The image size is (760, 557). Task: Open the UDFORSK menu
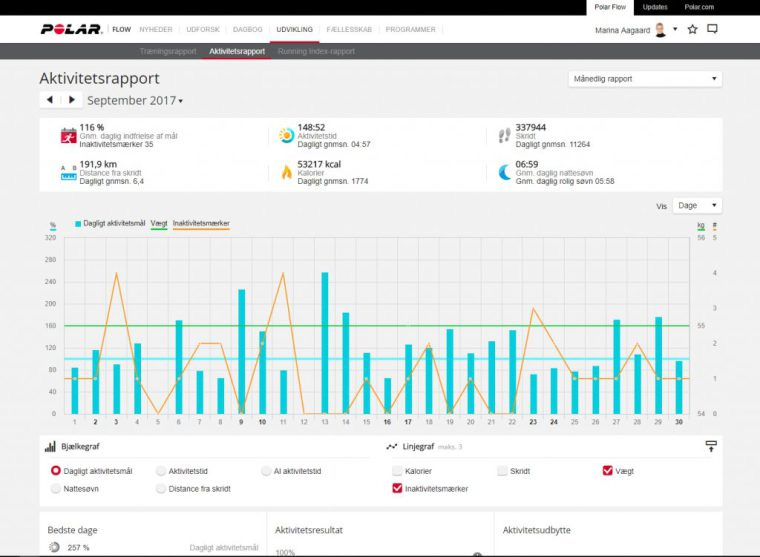[x=203, y=29]
